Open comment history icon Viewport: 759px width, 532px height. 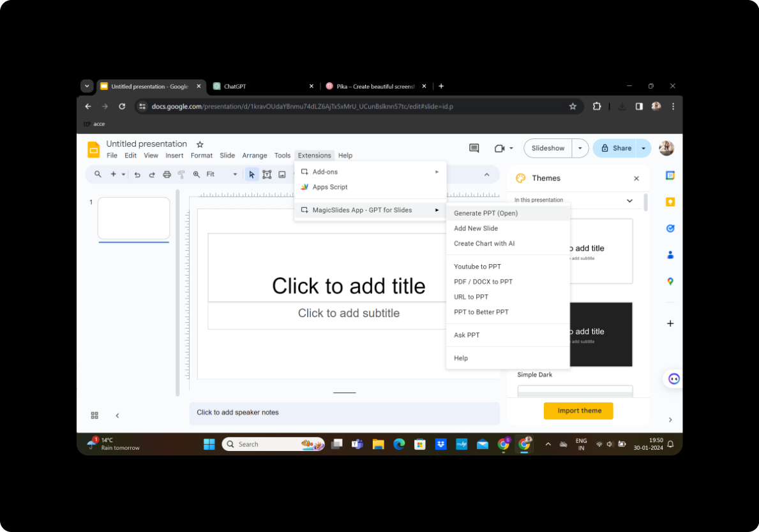(474, 149)
